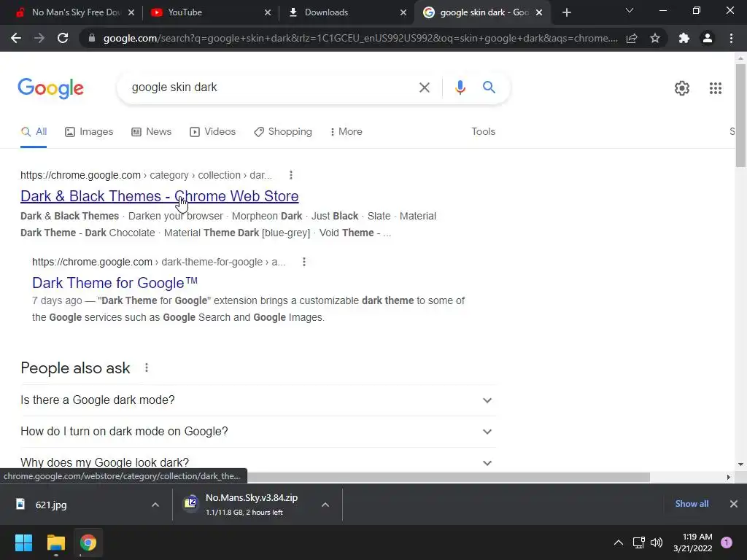The width and height of the screenshot is (747, 560).
Task: Open Chrome's three-dot menu
Action: pos(731,38)
